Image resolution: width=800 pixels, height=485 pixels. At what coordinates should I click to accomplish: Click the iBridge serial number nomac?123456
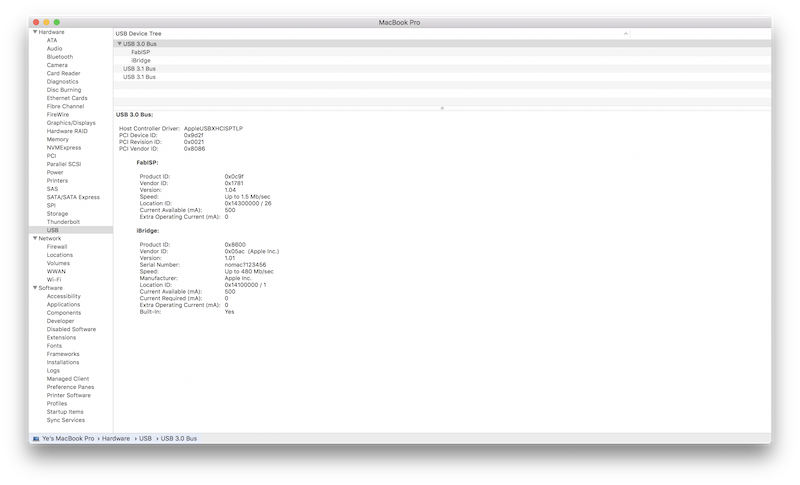[x=245, y=265]
